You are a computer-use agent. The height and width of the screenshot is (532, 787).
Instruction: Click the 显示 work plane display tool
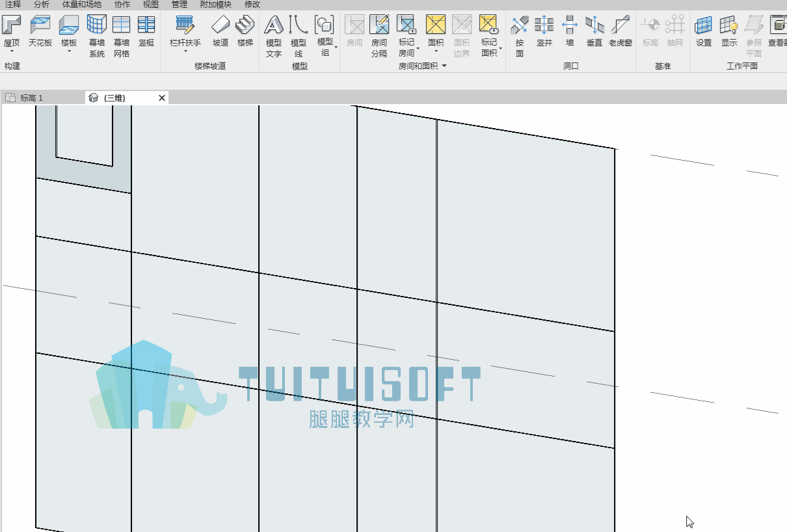(x=729, y=31)
